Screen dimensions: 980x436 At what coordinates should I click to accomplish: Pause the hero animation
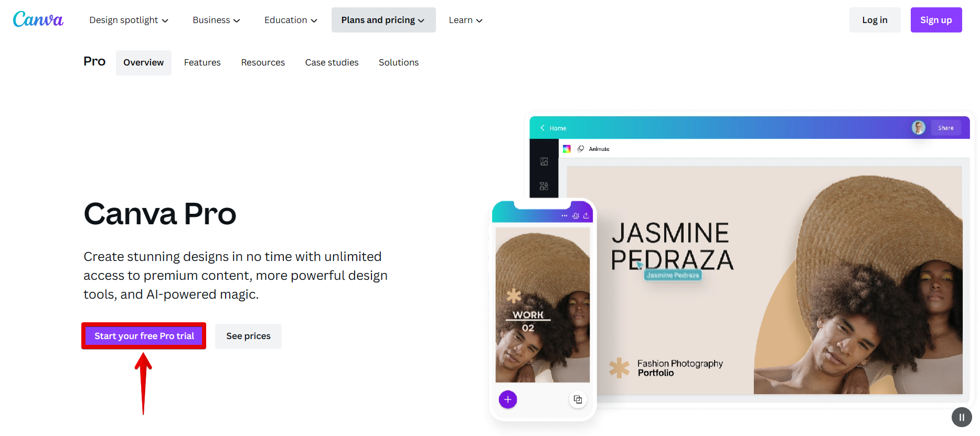click(x=961, y=417)
